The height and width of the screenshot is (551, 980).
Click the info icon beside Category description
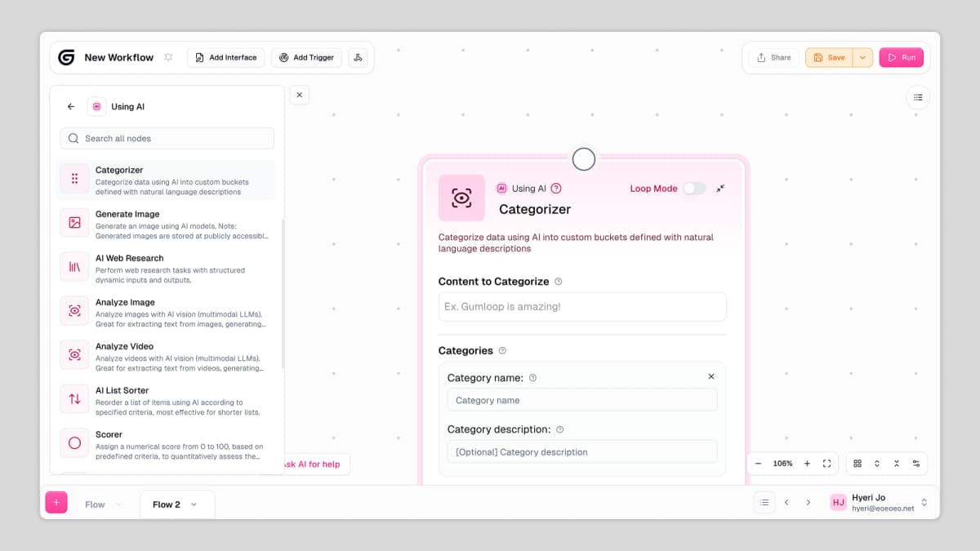[x=559, y=429]
